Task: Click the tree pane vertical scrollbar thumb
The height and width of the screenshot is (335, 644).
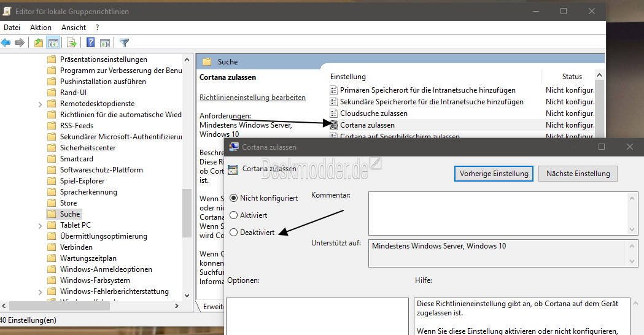Action: pyautogui.click(x=187, y=213)
